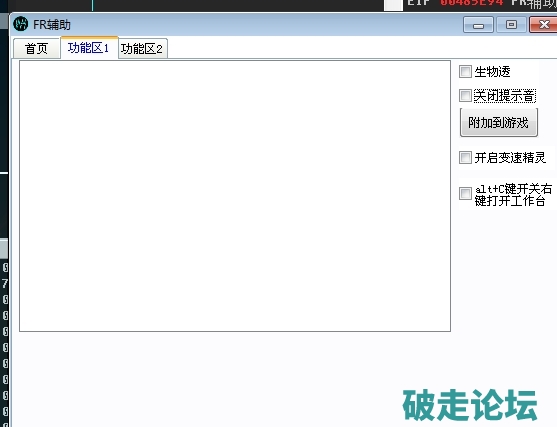557x427 pixels.
Task: Open the 功能区2 tab
Action: click(x=142, y=48)
